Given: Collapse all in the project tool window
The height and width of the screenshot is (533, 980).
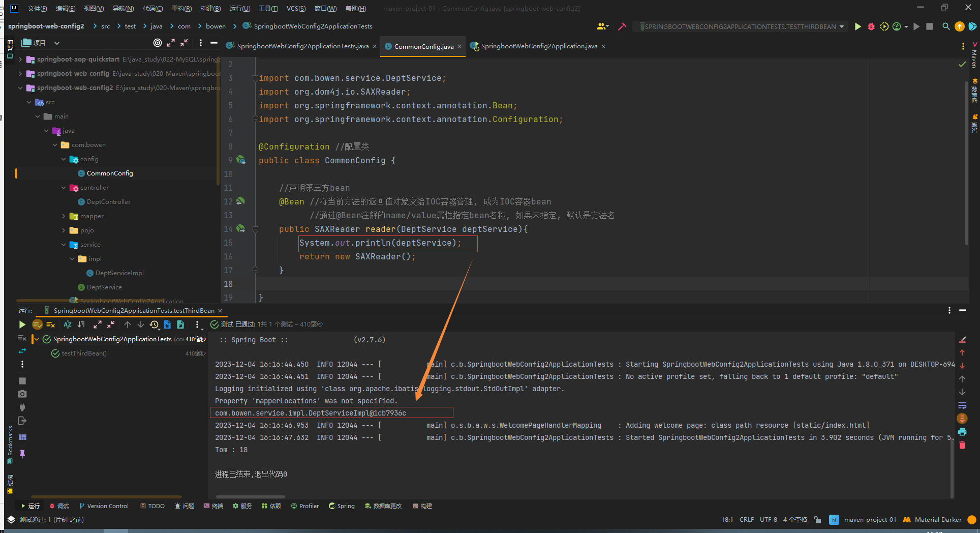Looking at the screenshot, I should (x=184, y=43).
